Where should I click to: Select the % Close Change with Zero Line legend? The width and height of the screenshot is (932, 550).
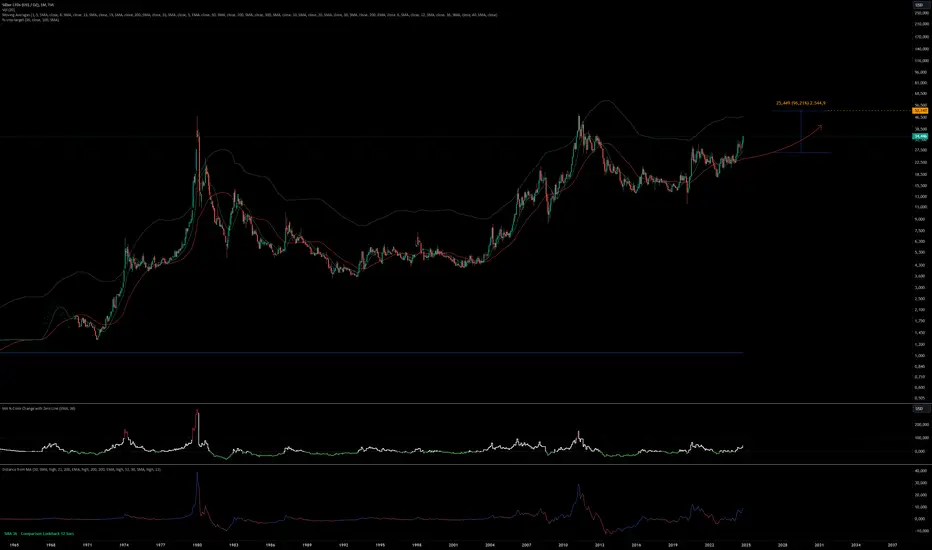point(39,408)
